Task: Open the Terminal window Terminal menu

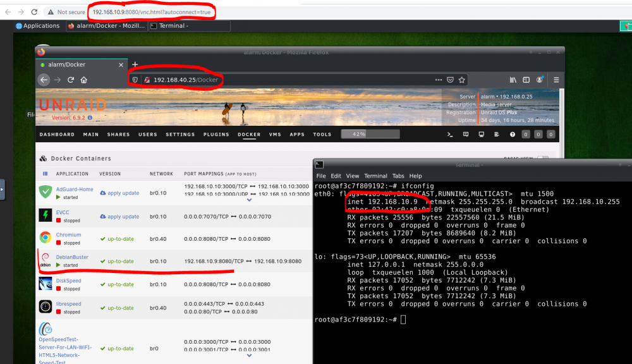Action: click(x=375, y=176)
